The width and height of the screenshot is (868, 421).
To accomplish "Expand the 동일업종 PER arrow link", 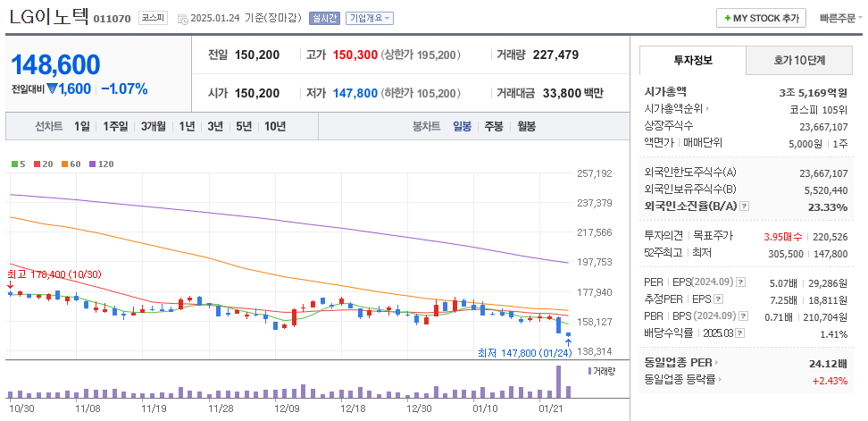I will tap(715, 363).
